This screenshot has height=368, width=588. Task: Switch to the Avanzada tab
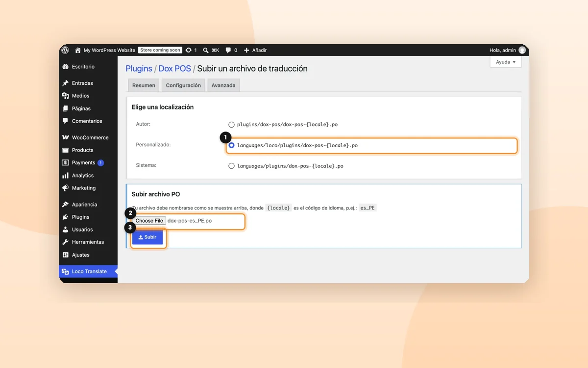click(223, 85)
